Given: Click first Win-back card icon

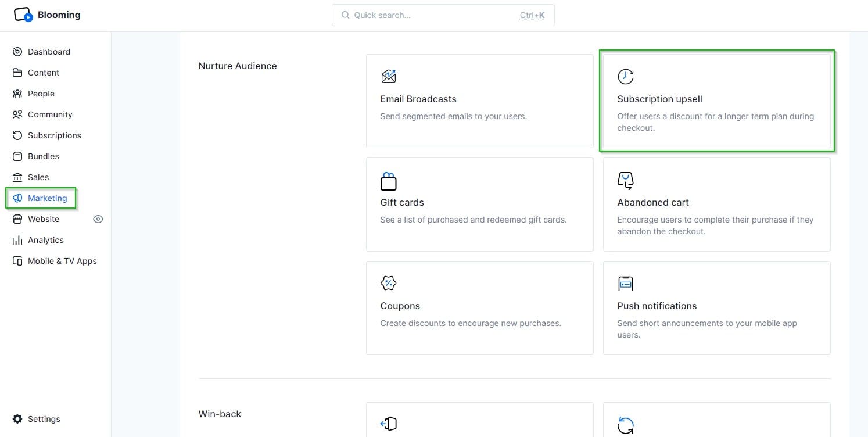Looking at the screenshot, I should (x=388, y=424).
